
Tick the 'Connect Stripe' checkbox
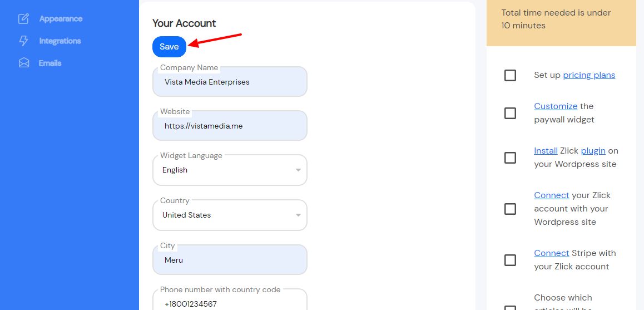[510, 260]
